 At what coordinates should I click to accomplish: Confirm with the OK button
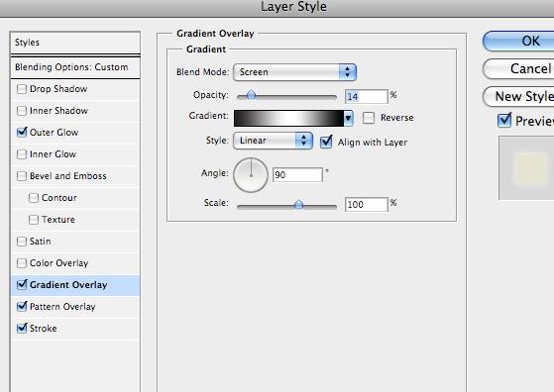[x=518, y=41]
